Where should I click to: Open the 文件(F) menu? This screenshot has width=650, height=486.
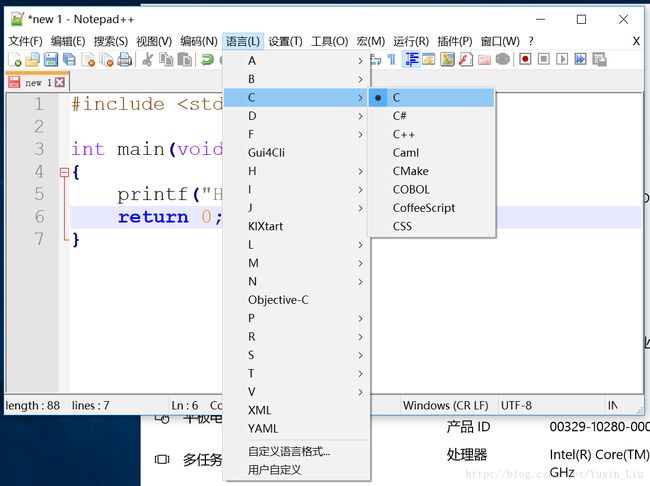pyautogui.click(x=25, y=41)
